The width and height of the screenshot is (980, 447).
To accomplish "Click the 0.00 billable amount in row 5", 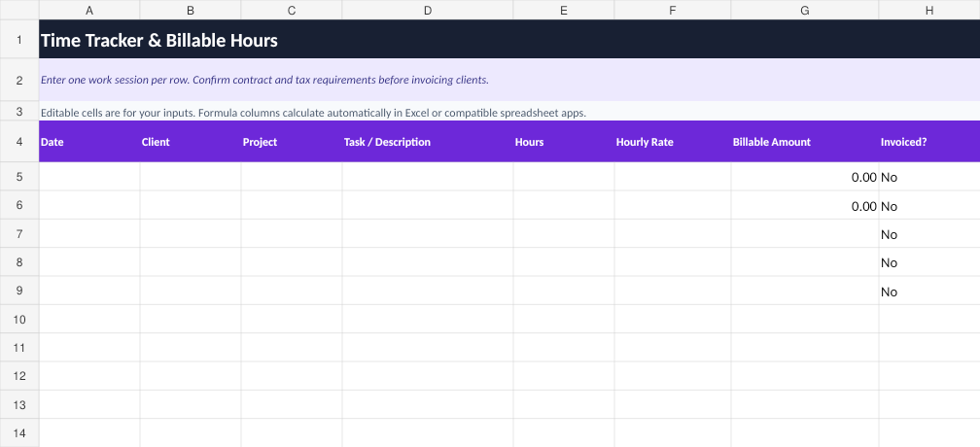I will tap(863, 177).
